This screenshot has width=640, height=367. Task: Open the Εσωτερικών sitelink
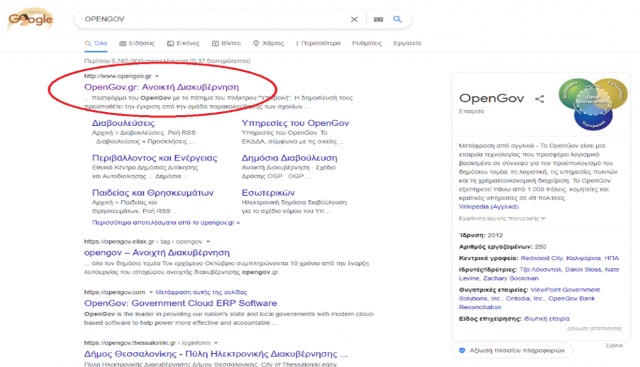268,192
